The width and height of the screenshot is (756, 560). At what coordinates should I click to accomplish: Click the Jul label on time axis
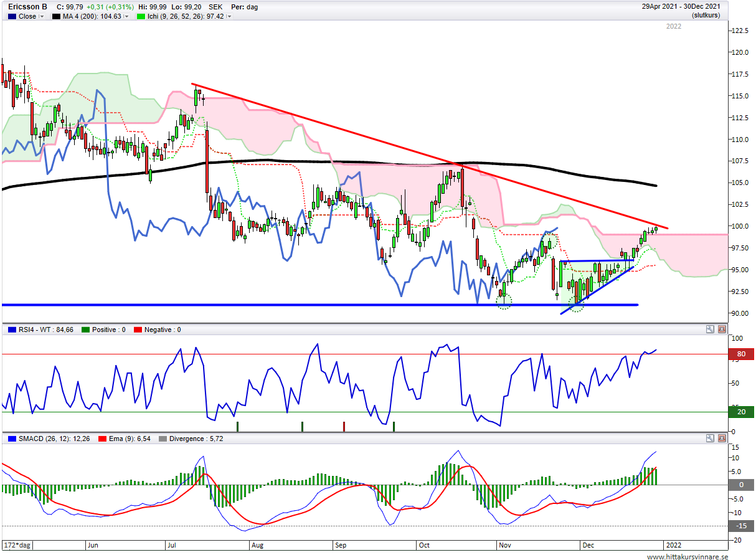[x=171, y=545]
